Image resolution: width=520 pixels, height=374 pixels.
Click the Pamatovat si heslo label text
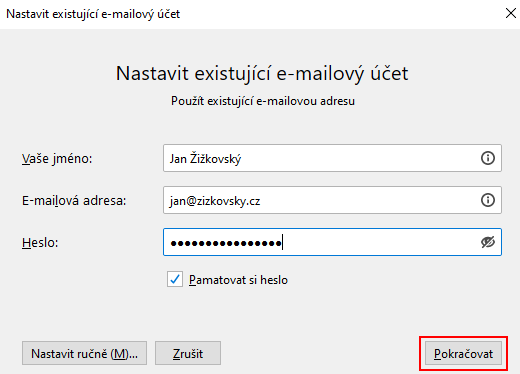238,280
